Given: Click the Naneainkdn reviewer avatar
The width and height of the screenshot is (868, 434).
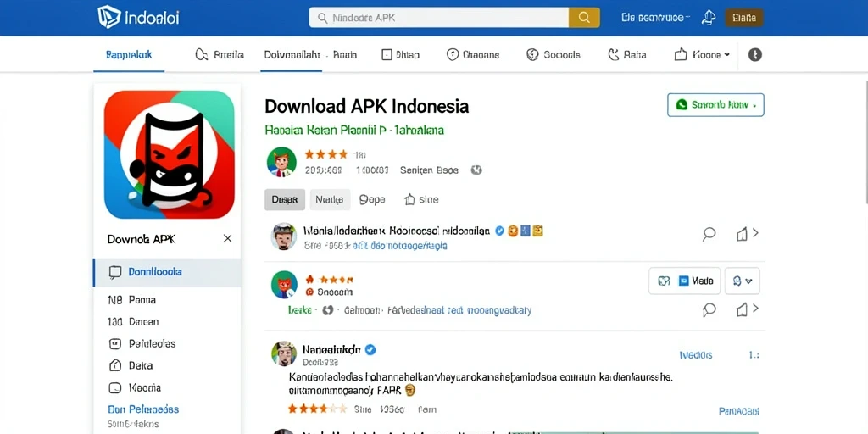Looking at the screenshot, I should pos(284,353).
